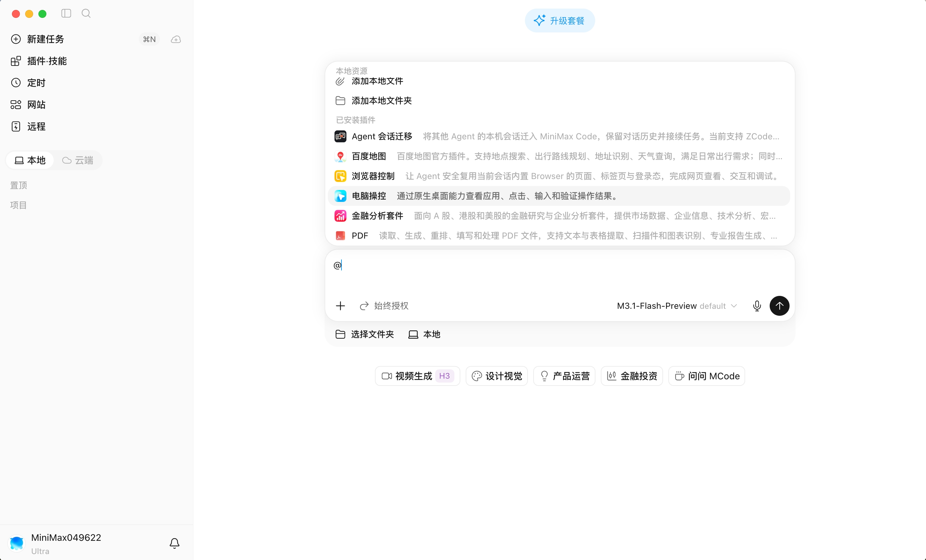The height and width of the screenshot is (560, 926).
Task: Select the 百度地图 plugin icon
Action: coord(340,156)
